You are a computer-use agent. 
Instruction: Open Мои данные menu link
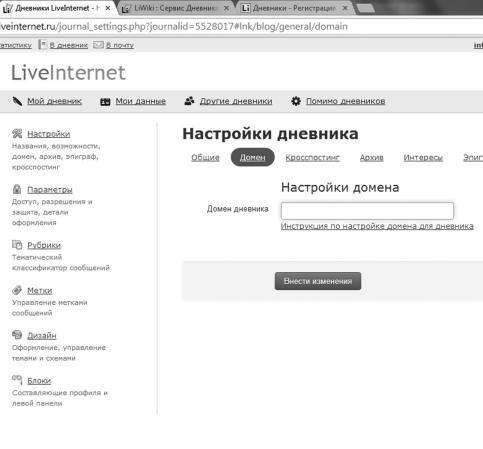[141, 101]
